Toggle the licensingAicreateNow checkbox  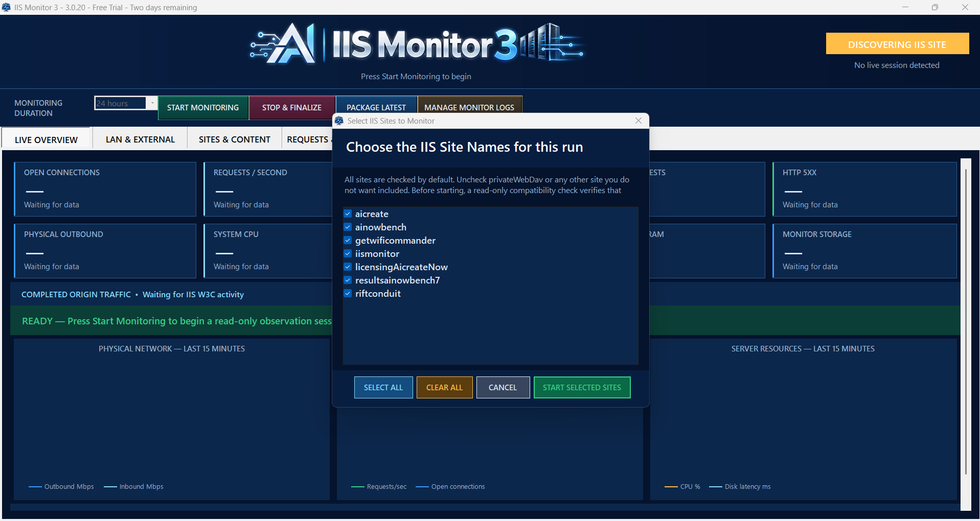coord(348,267)
